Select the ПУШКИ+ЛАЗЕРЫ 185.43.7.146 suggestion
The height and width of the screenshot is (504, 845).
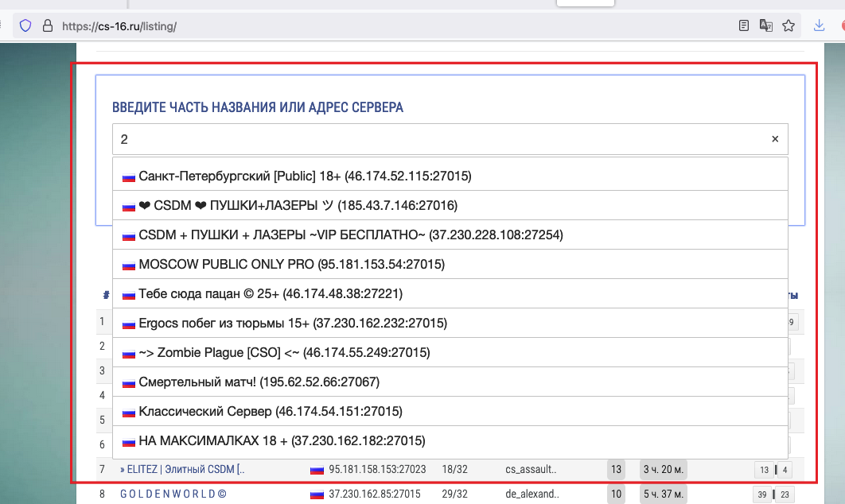(x=450, y=205)
